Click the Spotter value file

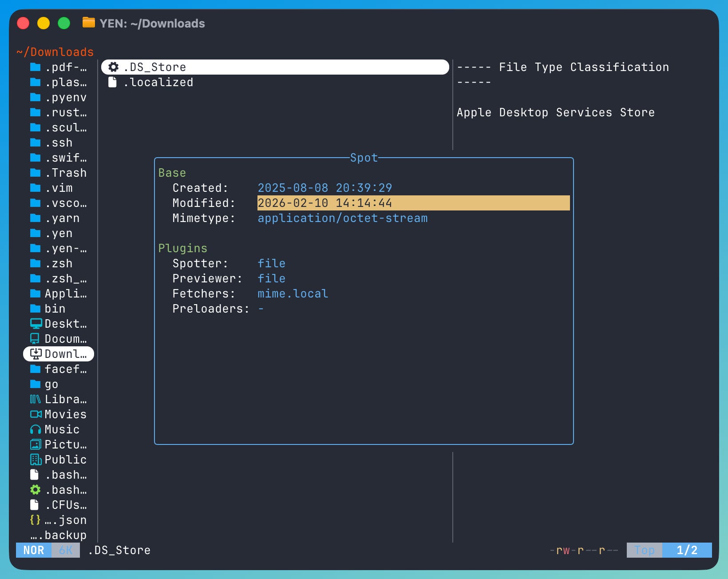tap(272, 263)
